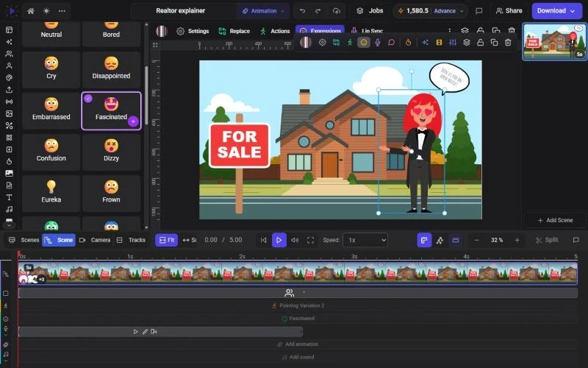This screenshot has height=368, width=588.
Task: Click the speech bubble icon in floating toolbar
Action: [392, 43]
